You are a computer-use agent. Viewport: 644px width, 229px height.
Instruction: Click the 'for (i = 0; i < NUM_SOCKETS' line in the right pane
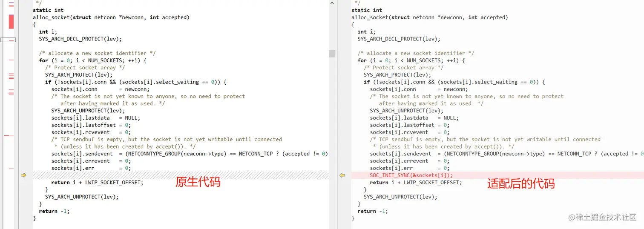pos(411,60)
